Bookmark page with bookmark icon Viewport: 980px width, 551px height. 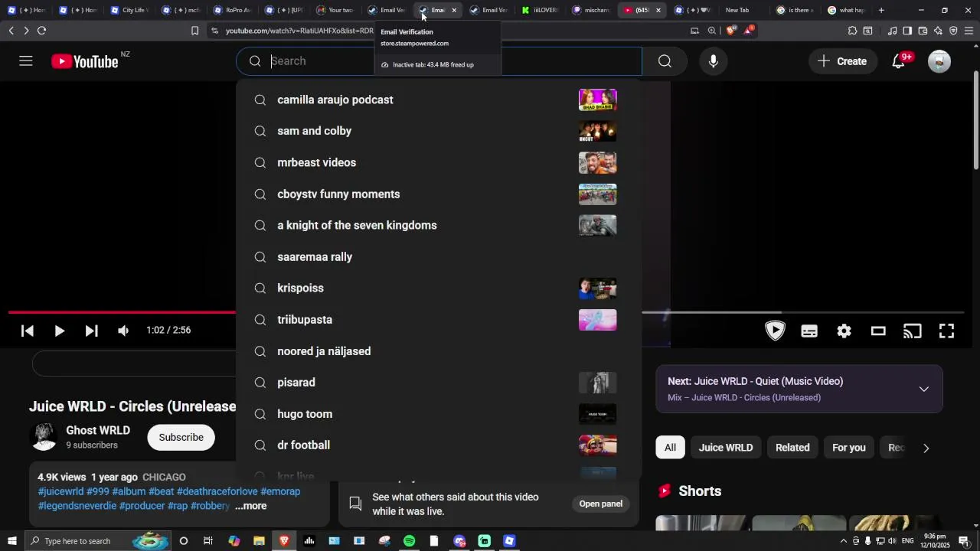[x=194, y=31]
